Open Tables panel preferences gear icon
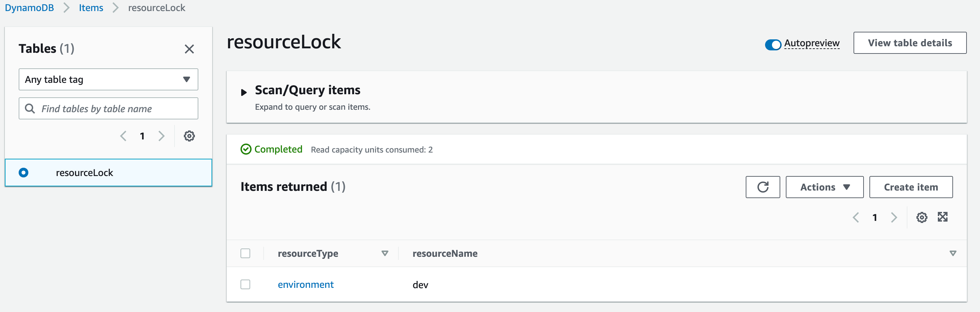This screenshot has height=312, width=980. 189,136
